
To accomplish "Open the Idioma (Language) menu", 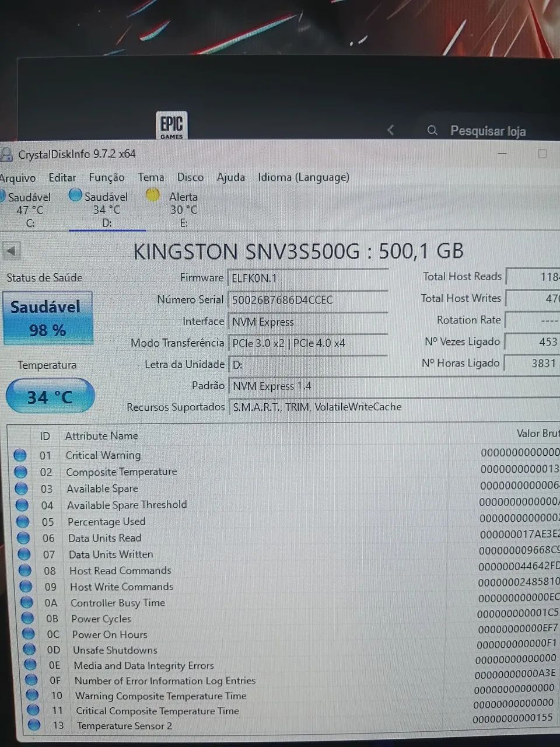I will tap(303, 177).
